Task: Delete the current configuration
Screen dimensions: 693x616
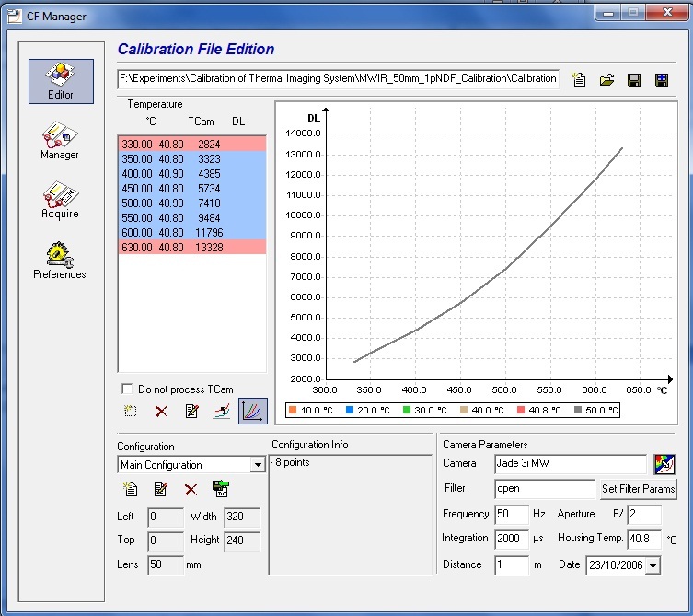Action: (191, 490)
